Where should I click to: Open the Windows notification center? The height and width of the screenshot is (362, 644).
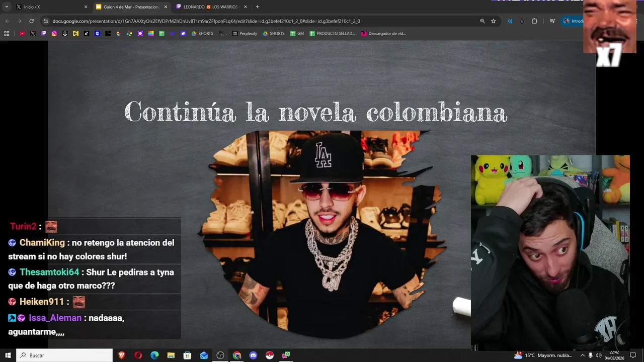(633, 355)
